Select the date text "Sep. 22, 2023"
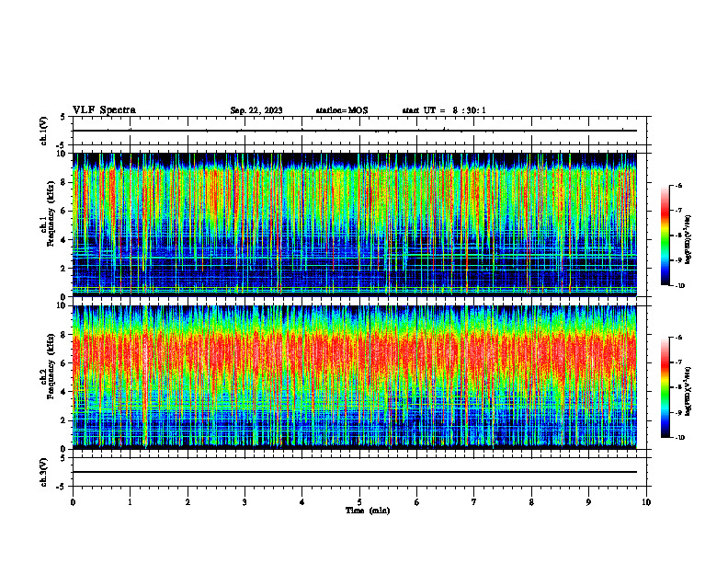The height and width of the screenshot is (563, 728). (x=256, y=110)
